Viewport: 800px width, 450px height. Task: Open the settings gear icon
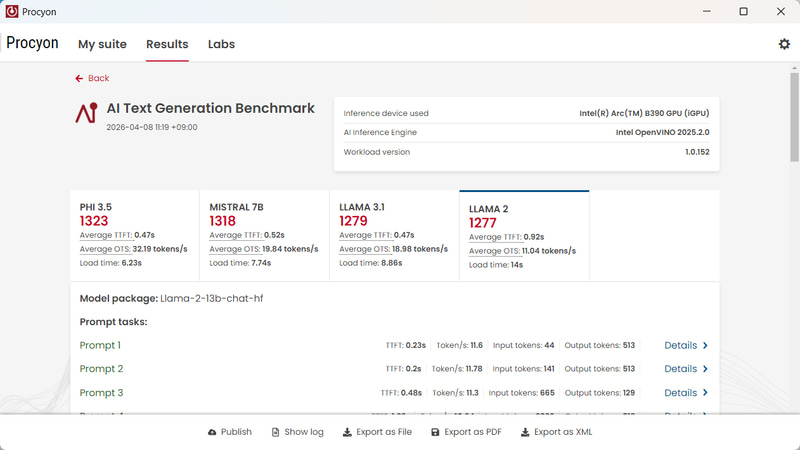(784, 44)
